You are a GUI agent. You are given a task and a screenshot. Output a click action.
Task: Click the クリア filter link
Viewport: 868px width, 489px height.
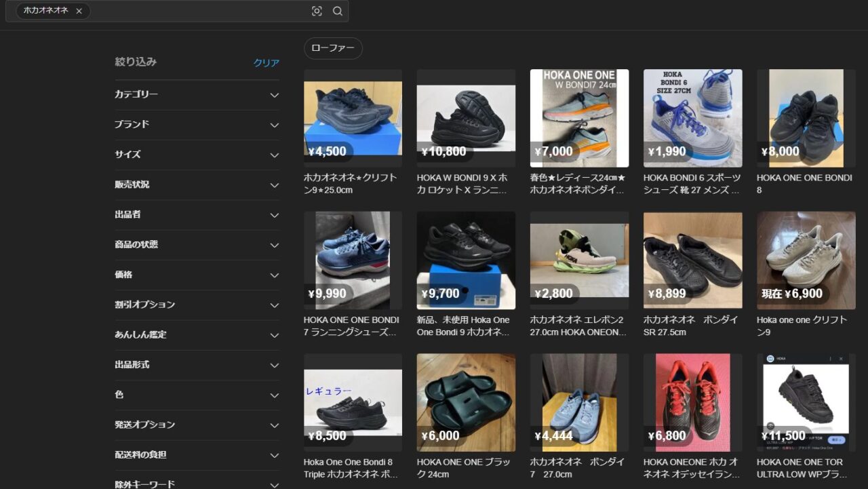coord(267,62)
